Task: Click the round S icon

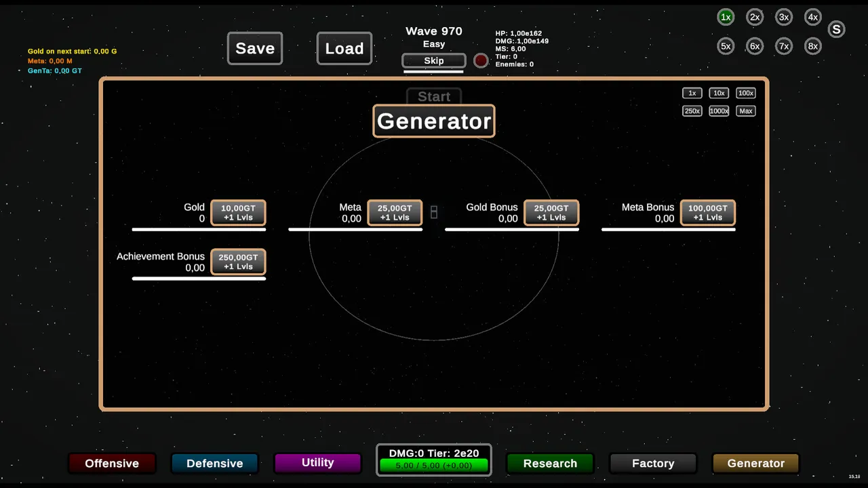Action: 836,29
